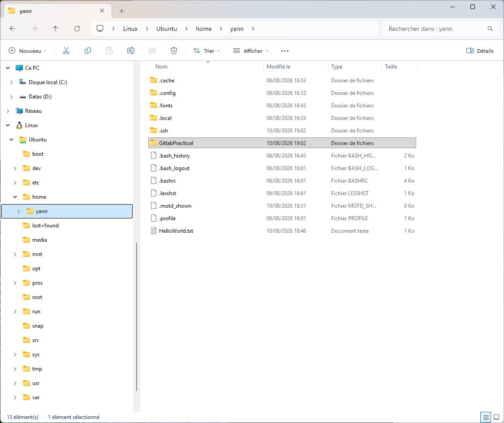
Task: Select the .cache folder
Action: click(282, 80)
